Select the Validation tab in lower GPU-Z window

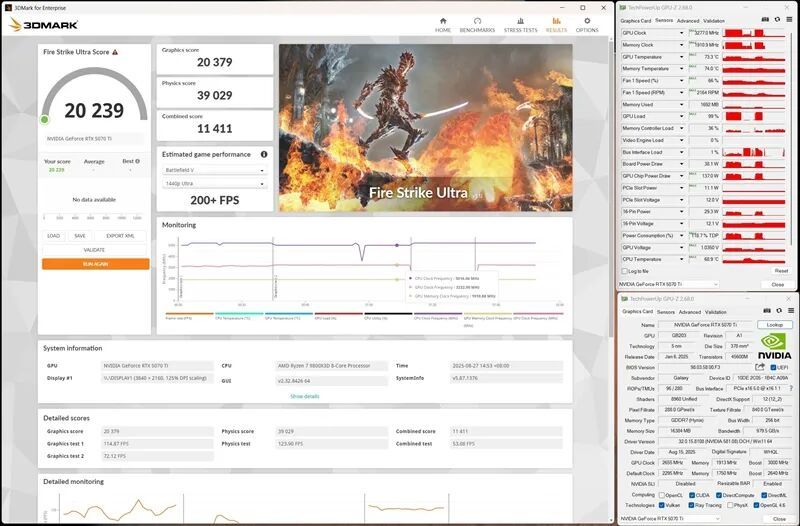(x=715, y=311)
